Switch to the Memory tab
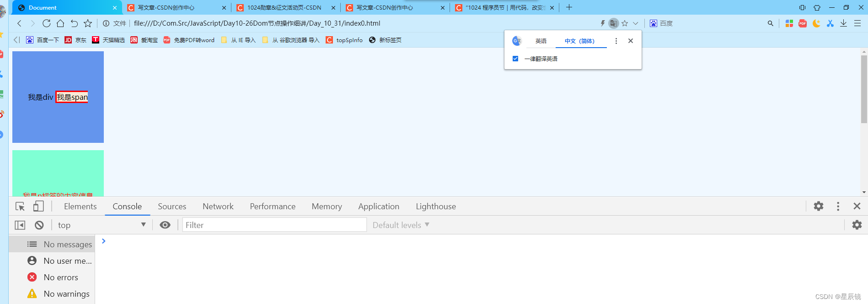The height and width of the screenshot is (304, 868). 327,206
